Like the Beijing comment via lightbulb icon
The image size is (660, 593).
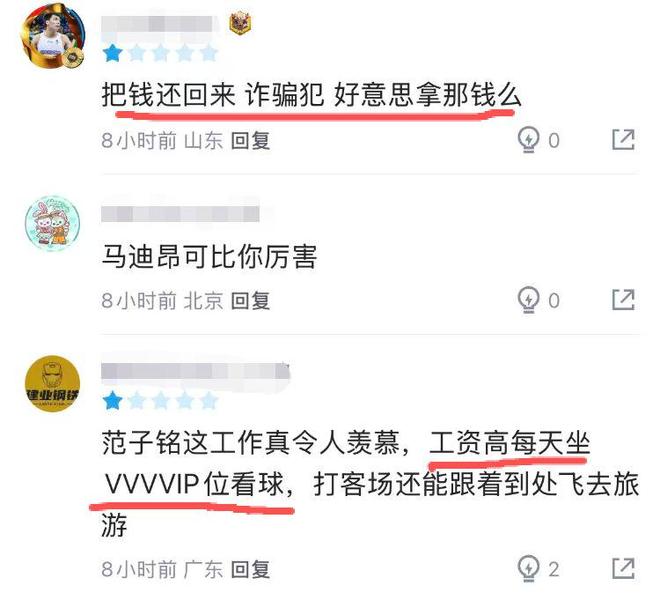528,300
